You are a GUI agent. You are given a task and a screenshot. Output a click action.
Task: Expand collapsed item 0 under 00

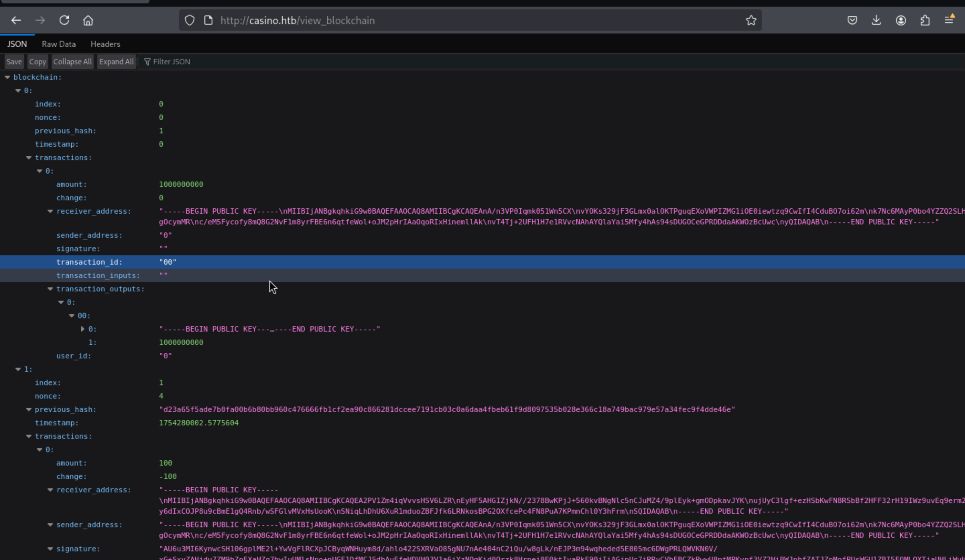tap(82, 329)
